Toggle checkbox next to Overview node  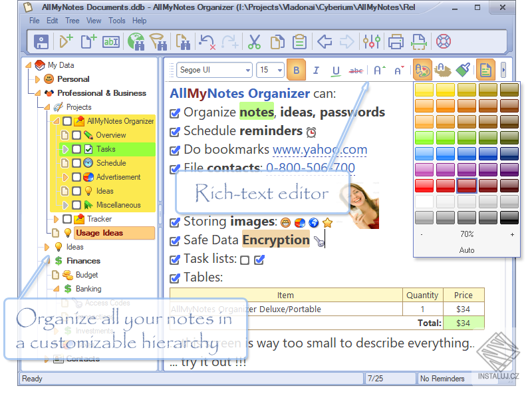point(76,135)
